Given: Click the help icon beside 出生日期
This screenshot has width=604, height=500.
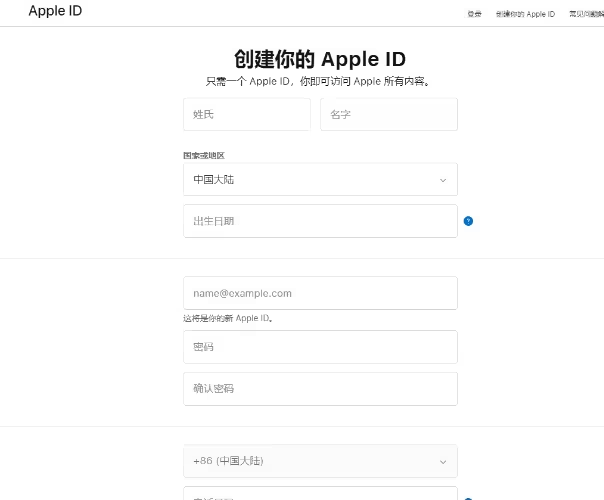Looking at the screenshot, I should (468, 221).
